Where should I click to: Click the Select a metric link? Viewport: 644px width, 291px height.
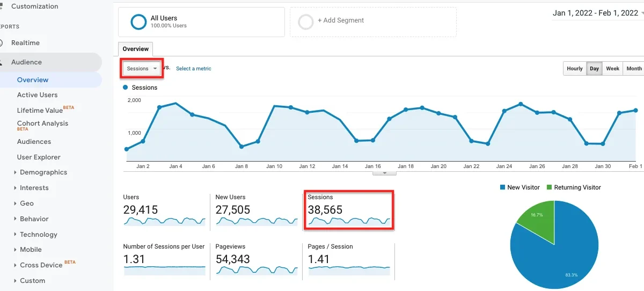pyautogui.click(x=194, y=69)
